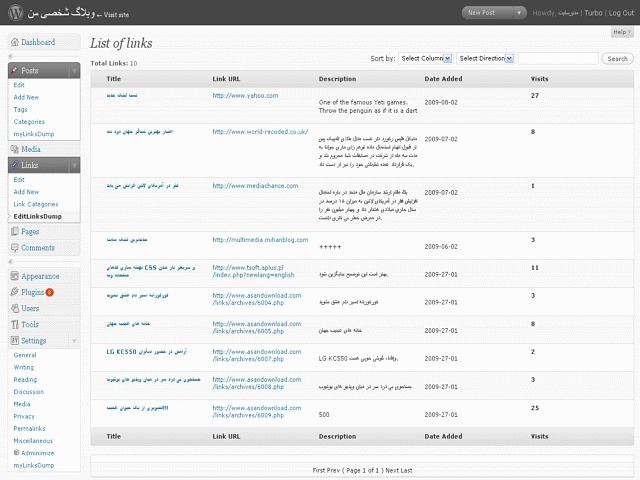Open EditLinksDump in Links submenu
Screen dimensions: 640x480
(x=38, y=216)
